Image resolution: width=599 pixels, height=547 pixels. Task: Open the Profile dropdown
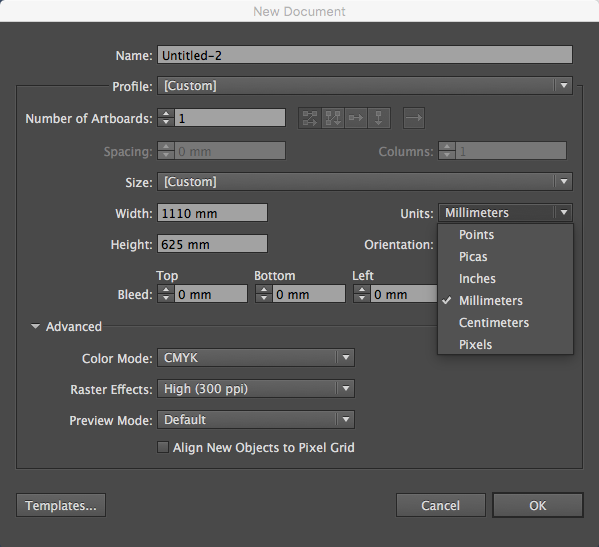(x=364, y=86)
